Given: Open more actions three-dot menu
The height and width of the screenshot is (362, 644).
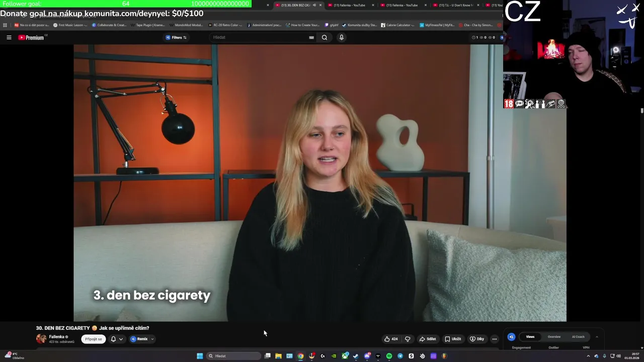Looking at the screenshot, I should (x=494, y=339).
